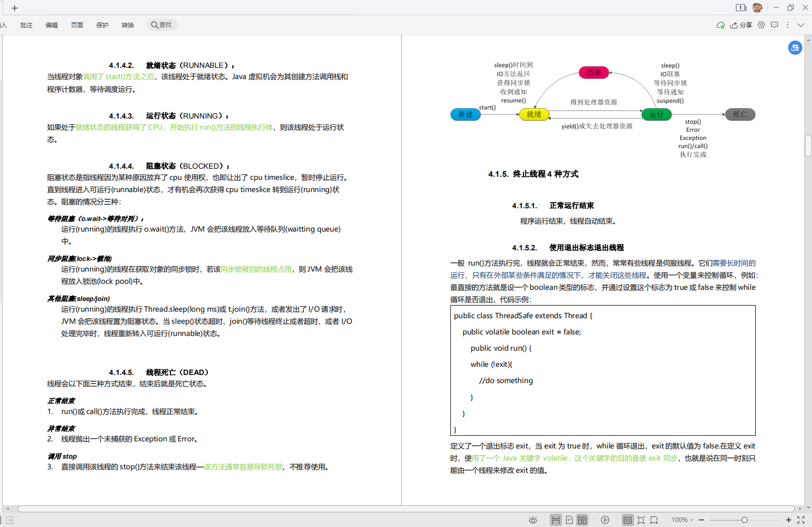
Task: Open the 页面 page menu
Action: [x=77, y=25]
